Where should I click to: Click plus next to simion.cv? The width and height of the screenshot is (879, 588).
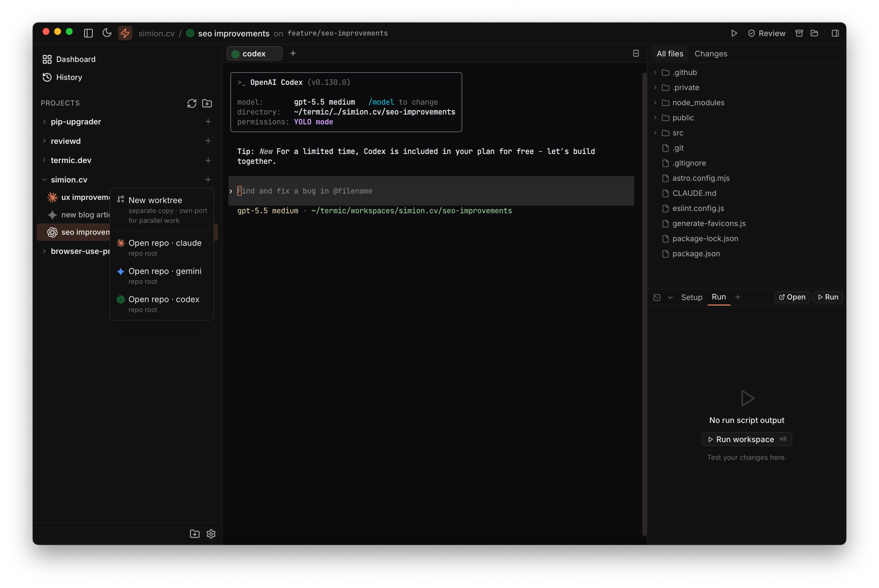[208, 180]
